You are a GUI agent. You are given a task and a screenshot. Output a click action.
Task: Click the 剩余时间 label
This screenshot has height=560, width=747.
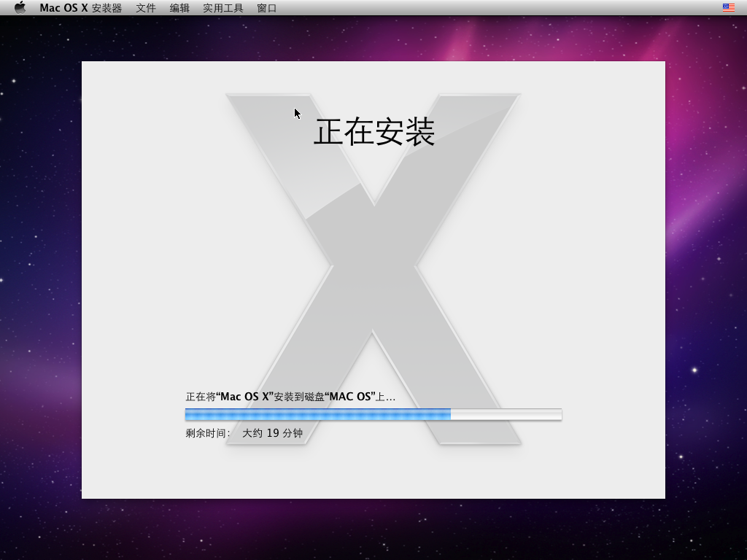[x=208, y=433]
